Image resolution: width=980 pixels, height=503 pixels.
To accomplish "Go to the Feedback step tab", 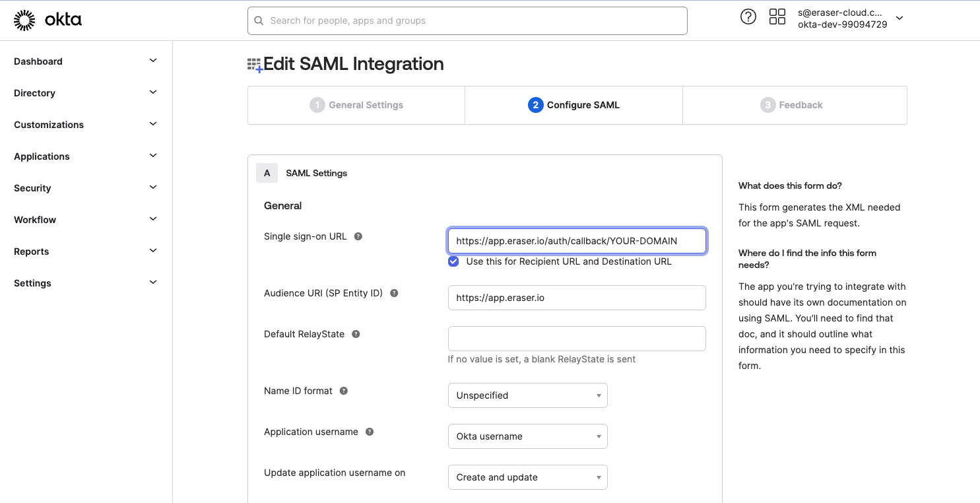I will (x=795, y=105).
